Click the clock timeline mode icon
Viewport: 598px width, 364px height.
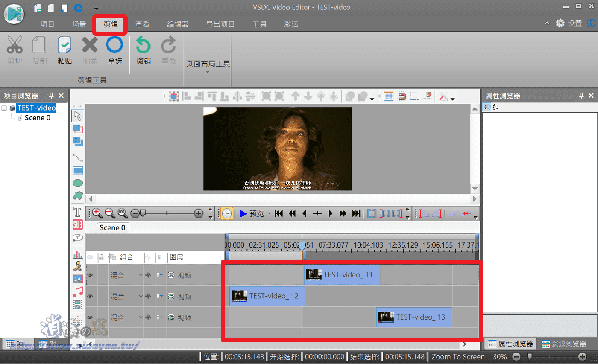[x=227, y=213]
